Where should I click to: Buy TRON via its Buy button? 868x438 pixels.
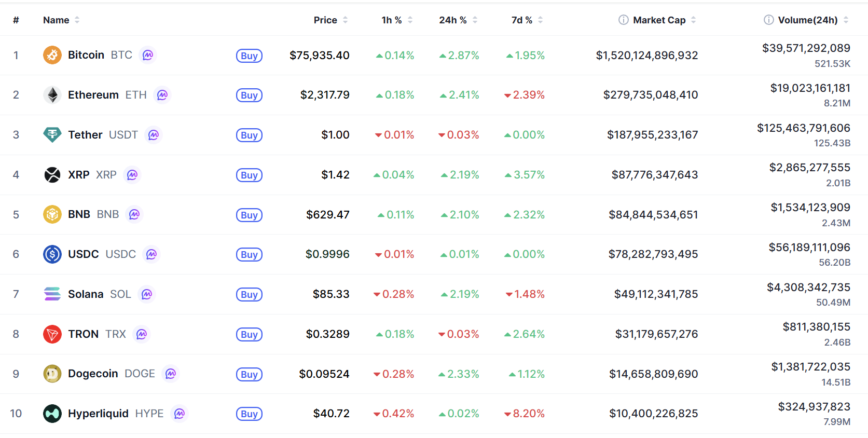pyautogui.click(x=249, y=335)
